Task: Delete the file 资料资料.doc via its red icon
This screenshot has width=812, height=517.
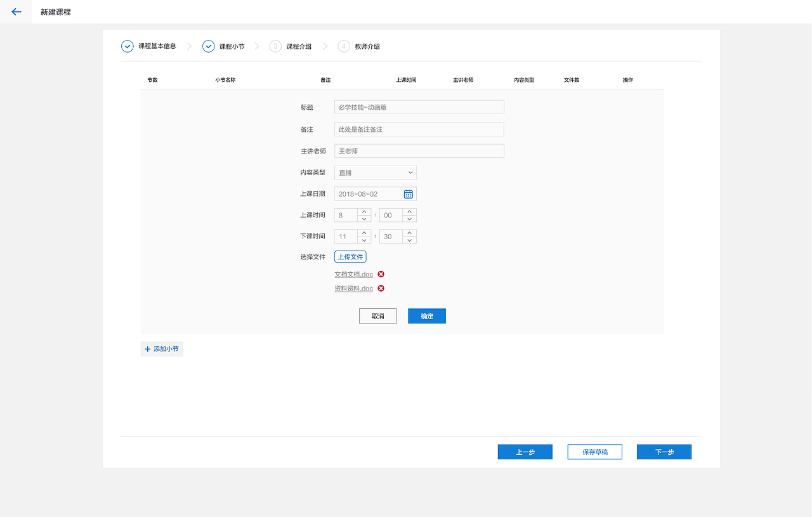Action: tap(381, 288)
